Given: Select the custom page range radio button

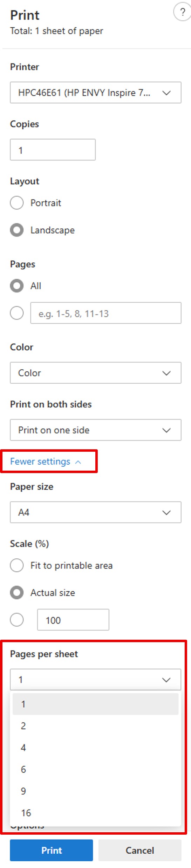Looking at the screenshot, I should pyautogui.click(x=17, y=313).
